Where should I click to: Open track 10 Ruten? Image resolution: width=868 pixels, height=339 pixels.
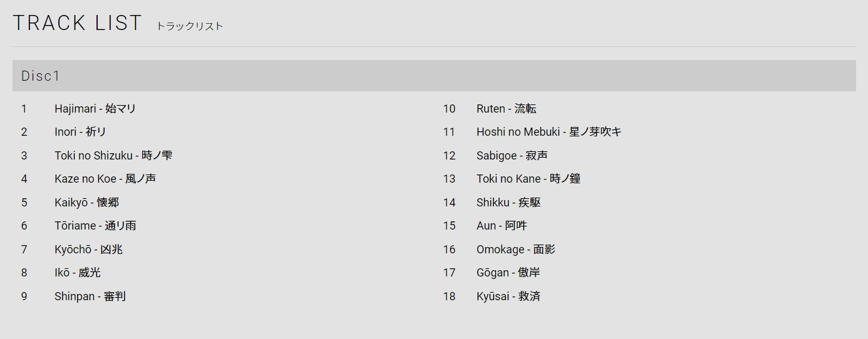[x=506, y=109]
